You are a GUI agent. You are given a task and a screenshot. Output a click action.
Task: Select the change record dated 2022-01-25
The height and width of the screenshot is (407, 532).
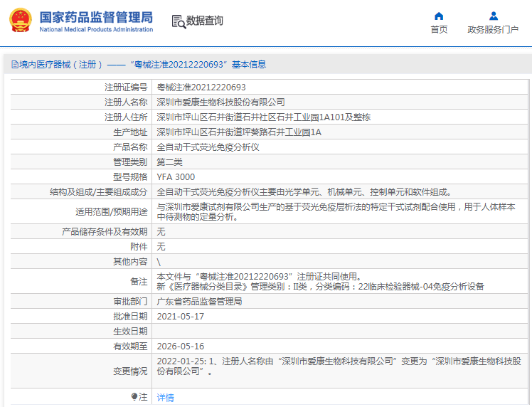pos(339,366)
